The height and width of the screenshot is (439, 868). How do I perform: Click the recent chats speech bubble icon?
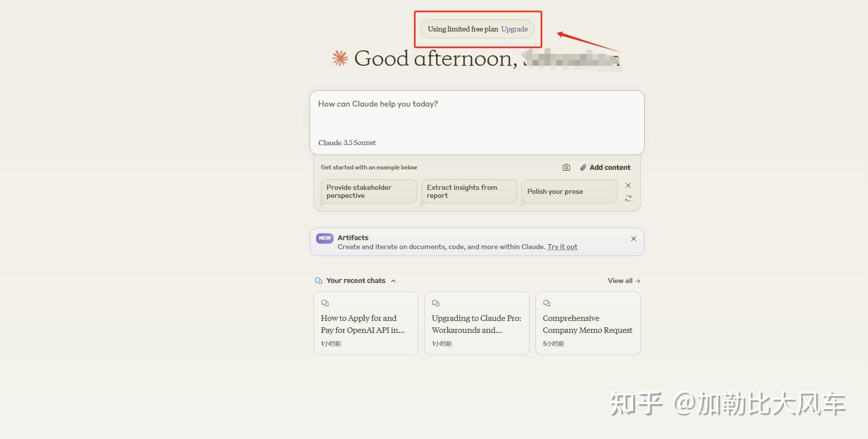point(319,281)
